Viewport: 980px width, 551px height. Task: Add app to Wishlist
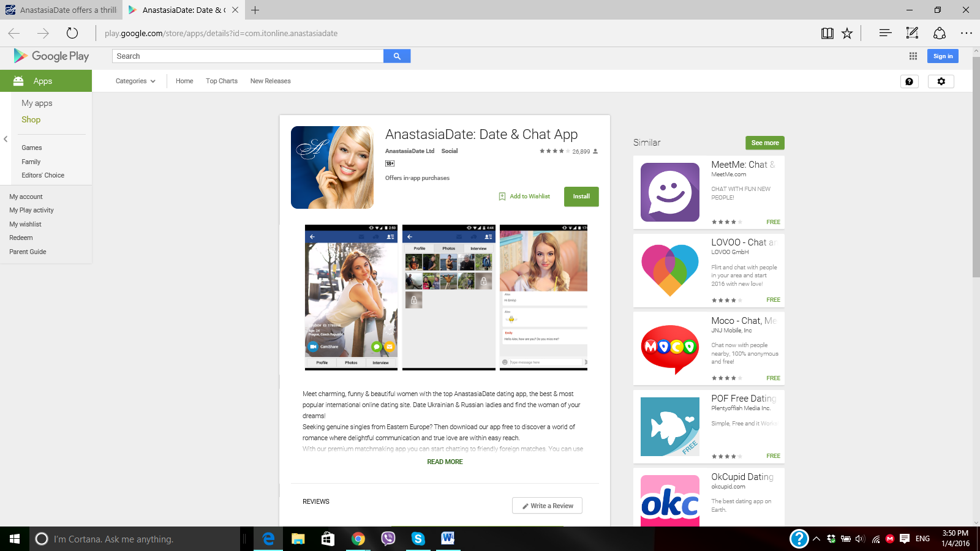pos(524,197)
